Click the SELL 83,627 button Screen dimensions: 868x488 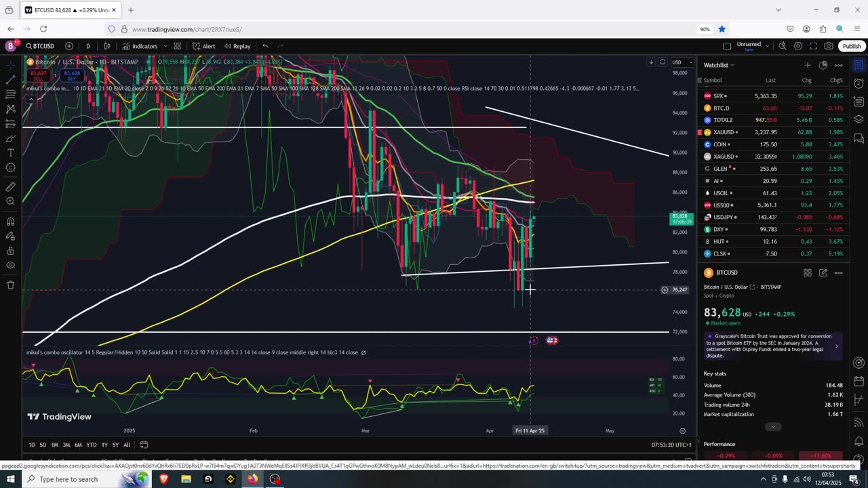point(38,75)
